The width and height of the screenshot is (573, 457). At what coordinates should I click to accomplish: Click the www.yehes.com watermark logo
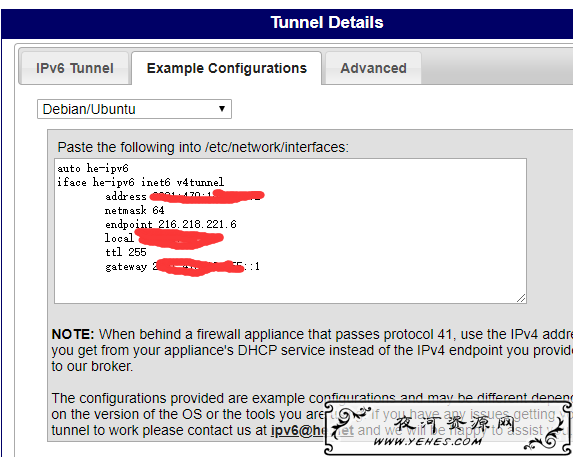[448, 428]
